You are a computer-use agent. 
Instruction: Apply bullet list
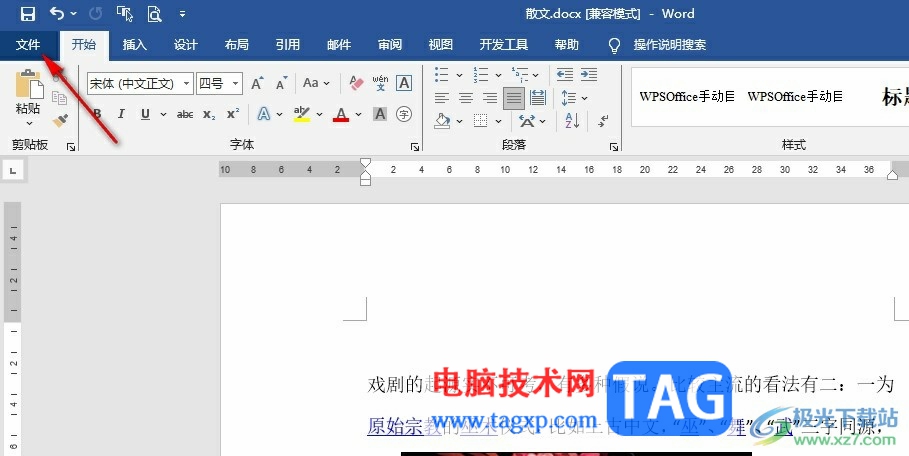click(x=442, y=74)
